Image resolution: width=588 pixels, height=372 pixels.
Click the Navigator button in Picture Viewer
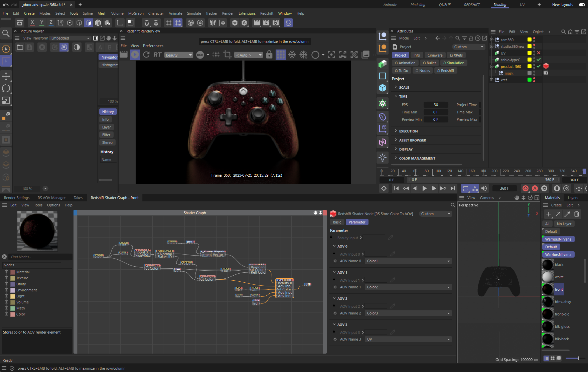109,57
